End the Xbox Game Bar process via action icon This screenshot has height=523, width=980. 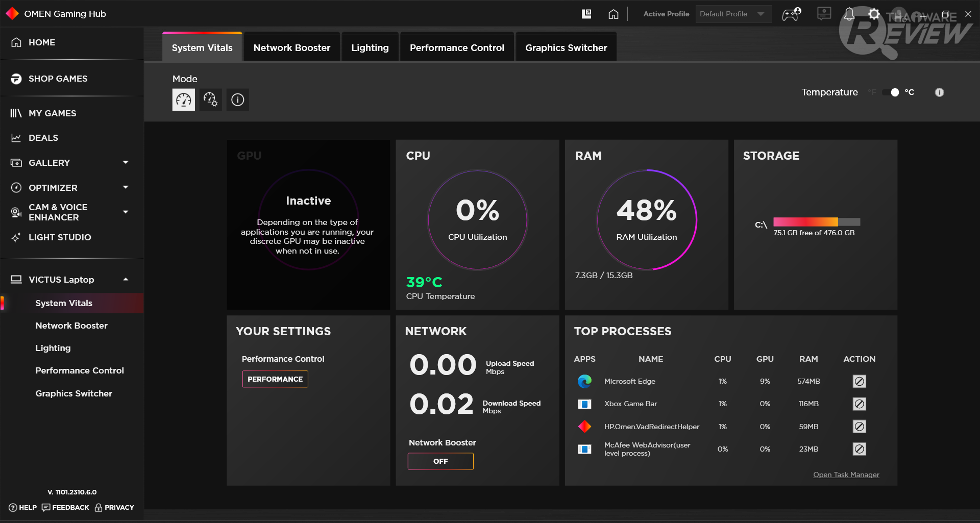860,404
